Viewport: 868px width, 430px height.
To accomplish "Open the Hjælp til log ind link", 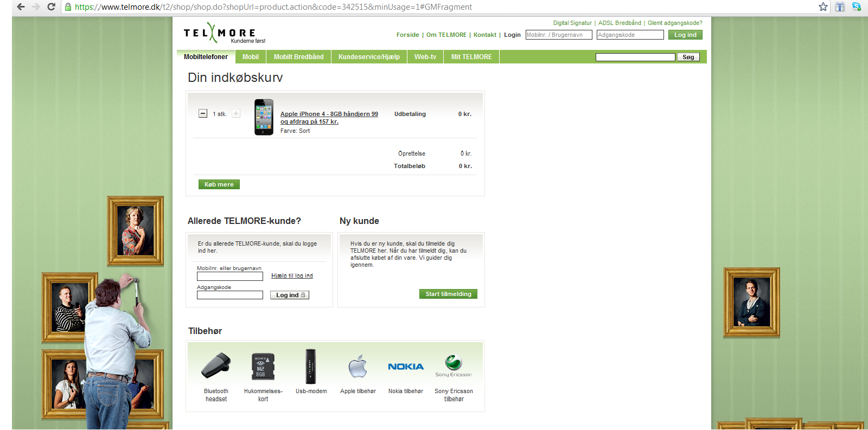I will coord(292,275).
